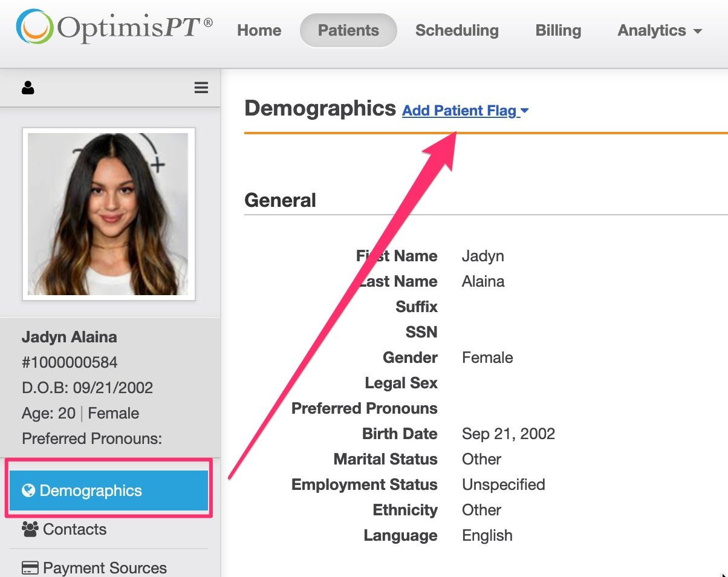This screenshot has width=728, height=577.
Task: Expand the Add Patient Flag caret
Action: click(524, 111)
